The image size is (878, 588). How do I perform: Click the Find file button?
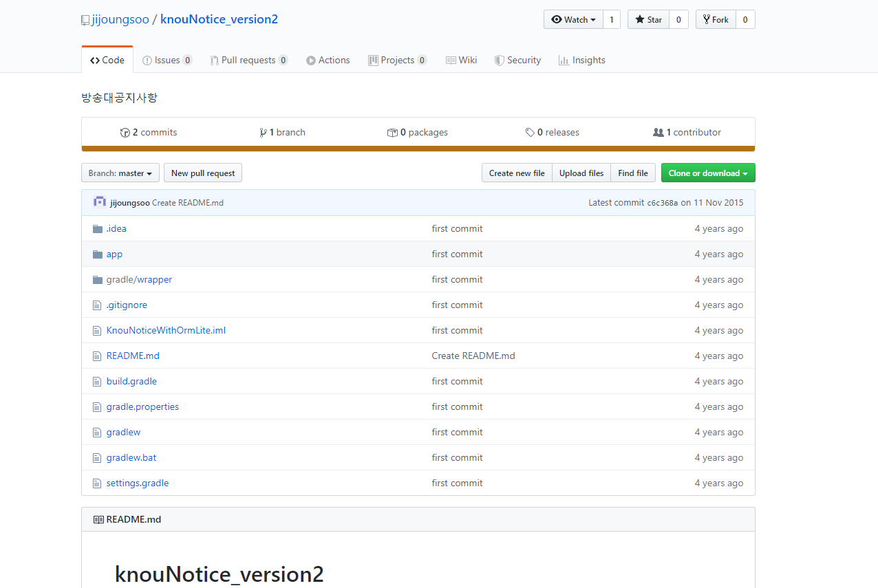[x=633, y=173]
